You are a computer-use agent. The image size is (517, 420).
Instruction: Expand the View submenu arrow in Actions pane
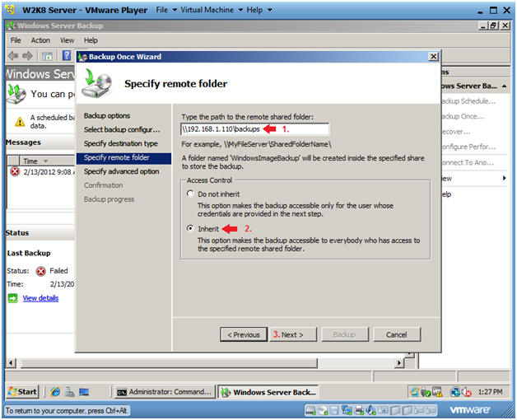tap(504, 178)
